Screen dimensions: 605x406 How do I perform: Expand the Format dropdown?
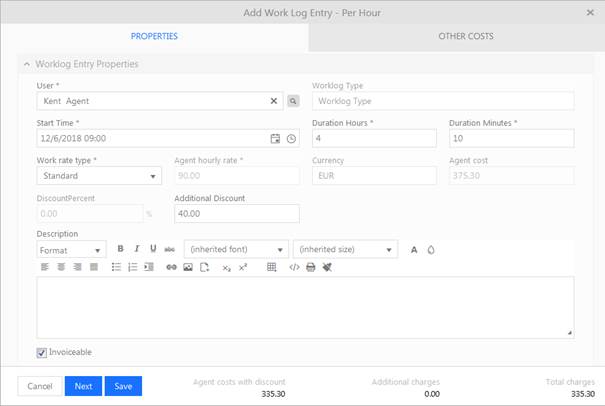pos(71,249)
